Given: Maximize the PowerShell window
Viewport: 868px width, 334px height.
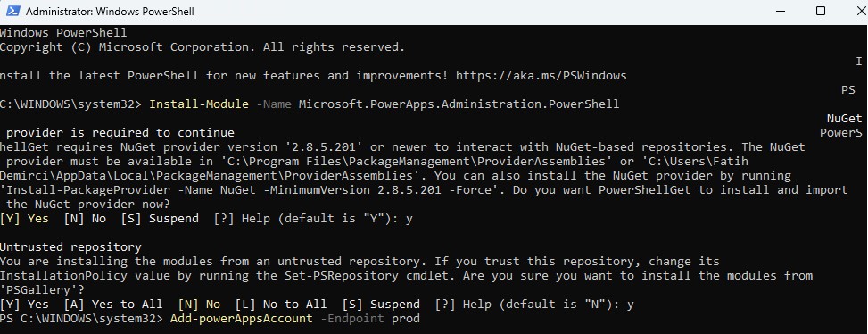Looking at the screenshot, I should (821, 11).
